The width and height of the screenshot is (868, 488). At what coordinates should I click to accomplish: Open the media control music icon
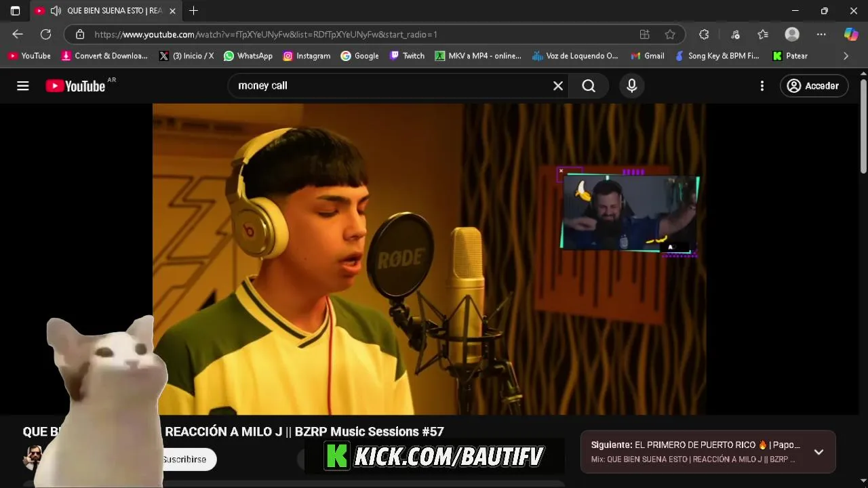(x=735, y=34)
